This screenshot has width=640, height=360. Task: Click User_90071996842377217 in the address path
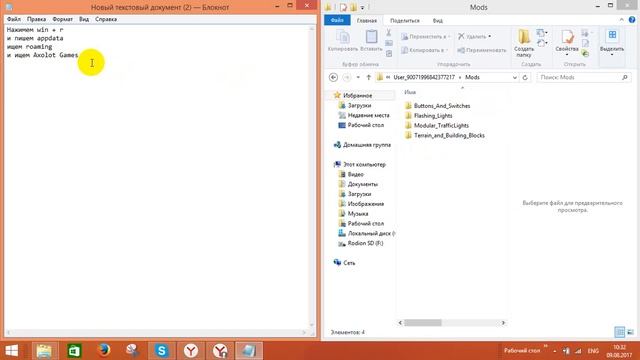(x=424, y=77)
